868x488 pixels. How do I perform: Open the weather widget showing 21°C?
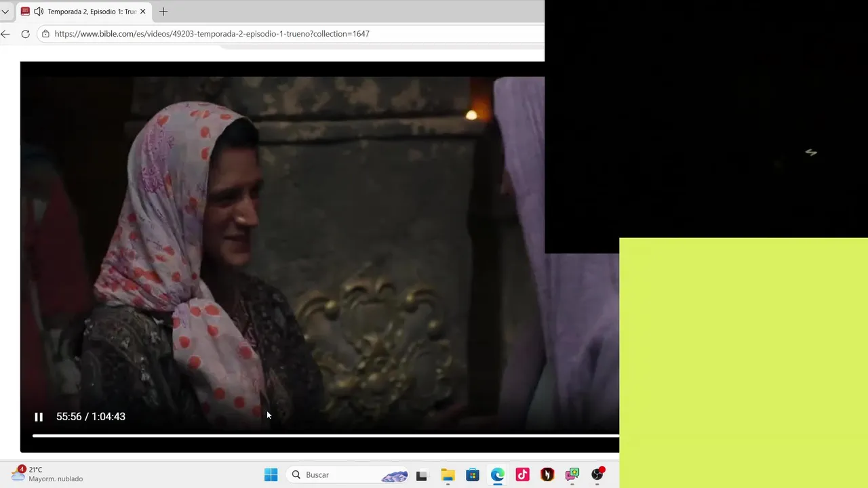coord(47,474)
